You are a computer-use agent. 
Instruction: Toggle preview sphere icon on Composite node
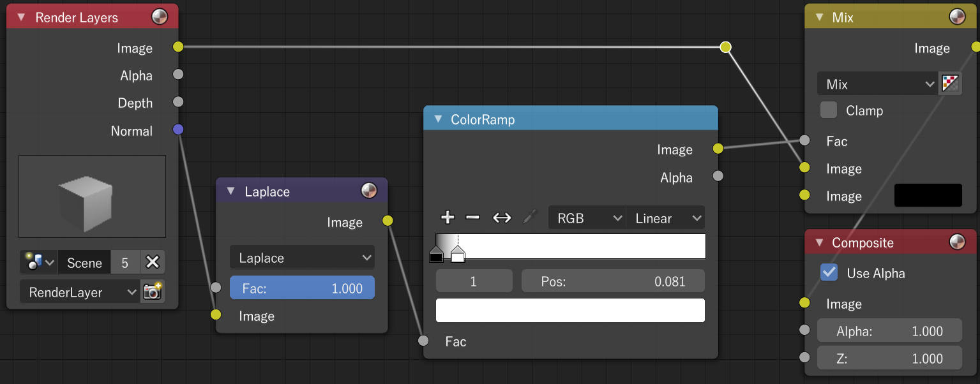[x=957, y=242]
